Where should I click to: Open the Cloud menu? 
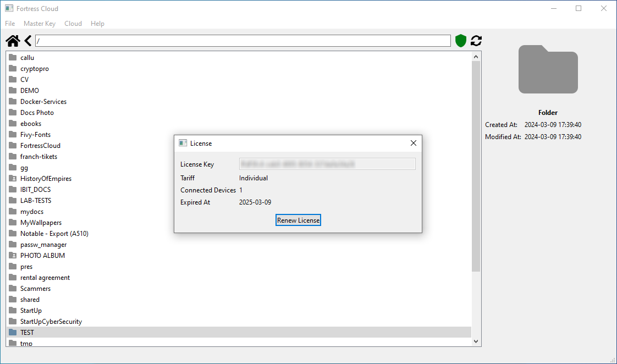point(73,23)
